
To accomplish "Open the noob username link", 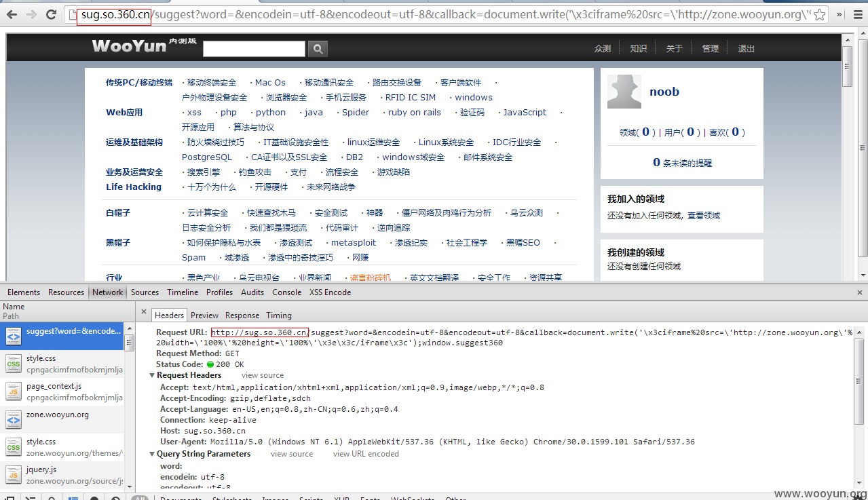I will pos(664,92).
